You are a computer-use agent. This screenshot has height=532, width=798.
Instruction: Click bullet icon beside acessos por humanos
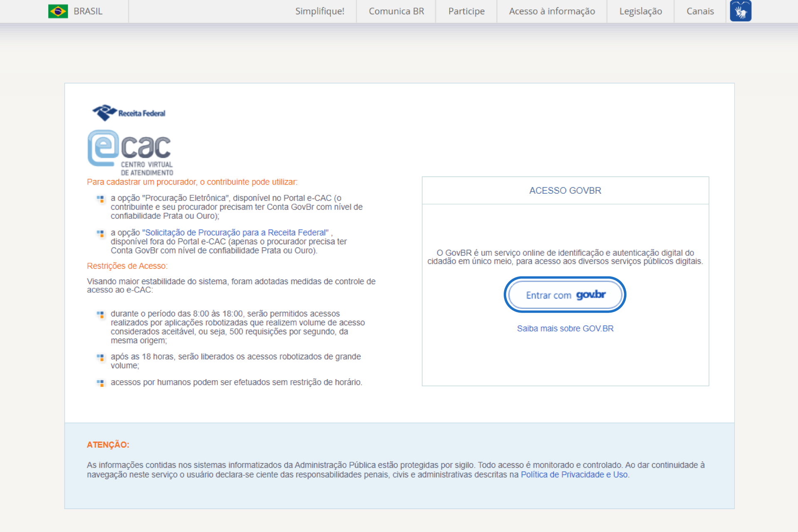point(100,383)
